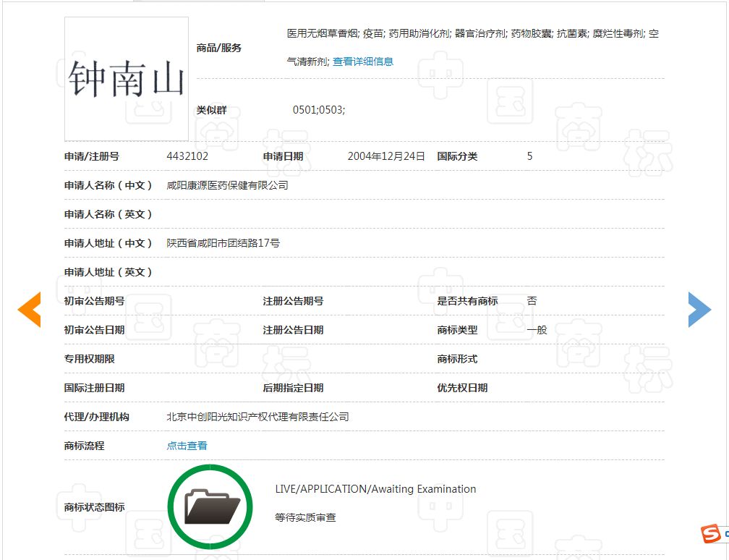Screen dimensions: 729x560
Task: Select the 申请人名称（英文） label
Action: pos(108,214)
